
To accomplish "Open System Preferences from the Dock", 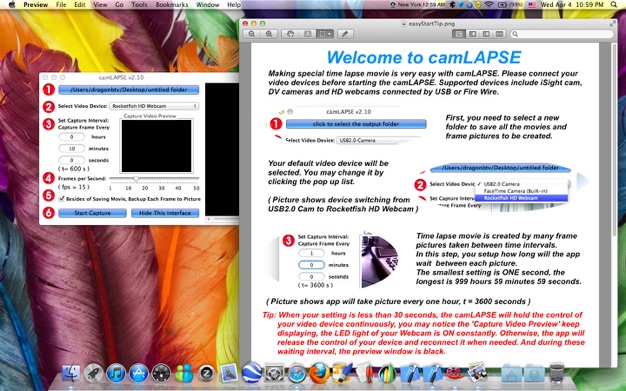I will pyautogui.click(x=274, y=373).
